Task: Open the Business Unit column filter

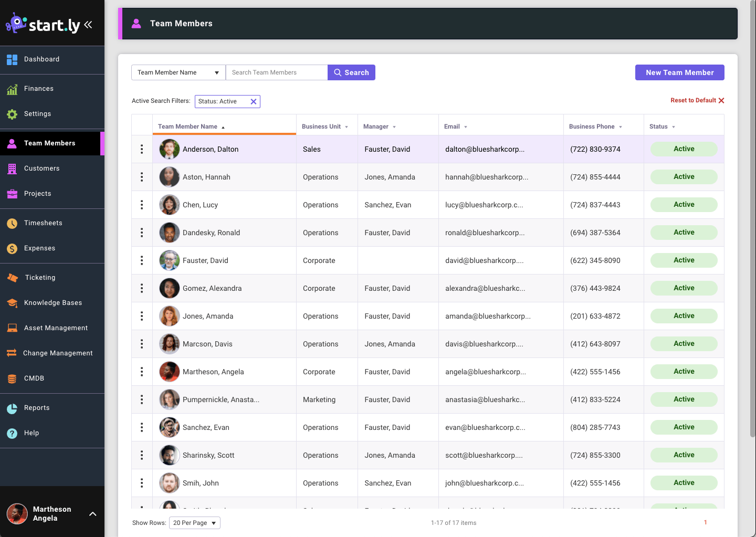Action: [346, 127]
